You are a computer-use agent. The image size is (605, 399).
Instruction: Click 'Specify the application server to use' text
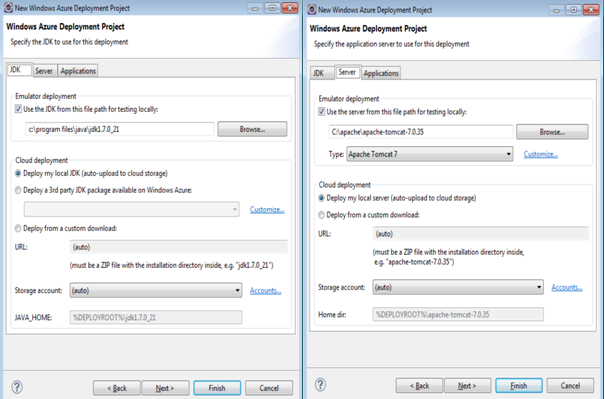(x=392, y=44)
